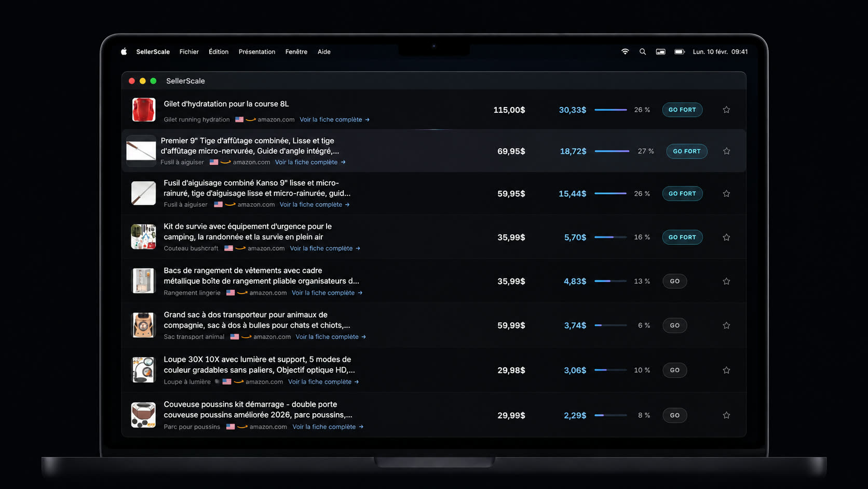This screenshot has width=868, height=489.
Task: Open the Kit de survie product thumbnail
Action: pos(143,237)
